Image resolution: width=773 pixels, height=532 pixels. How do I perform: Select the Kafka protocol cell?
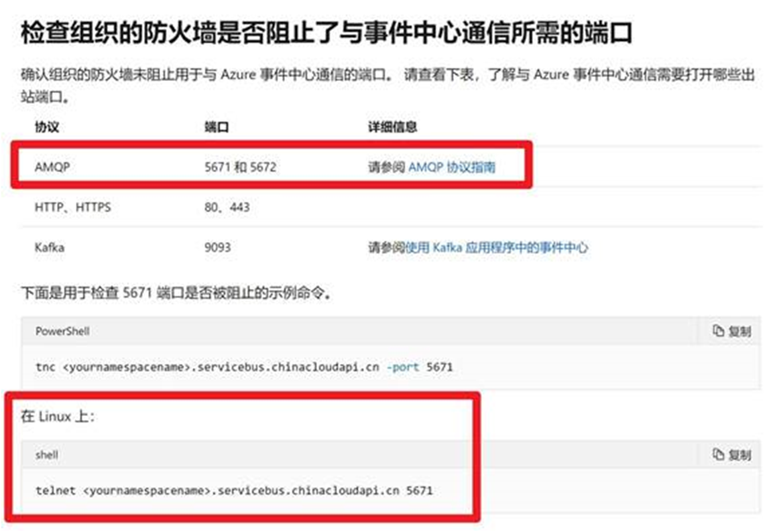[50, 247]
